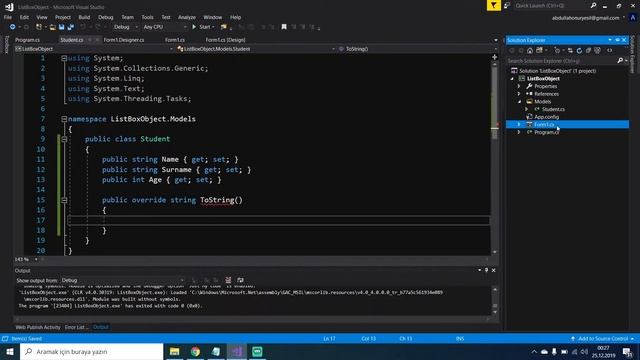Open the Analyze menu
The width and height of the screenshot is (640, 360).
(x=187, y=17)
